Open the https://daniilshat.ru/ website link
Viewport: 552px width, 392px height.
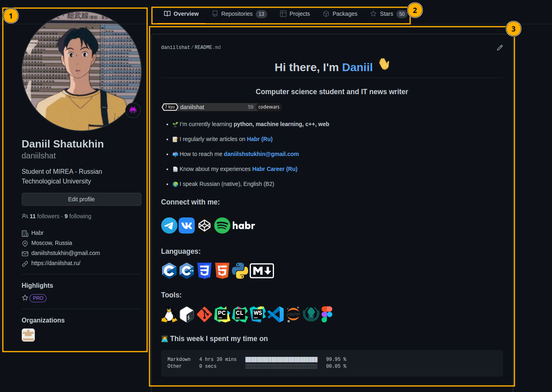coord(56,263)
